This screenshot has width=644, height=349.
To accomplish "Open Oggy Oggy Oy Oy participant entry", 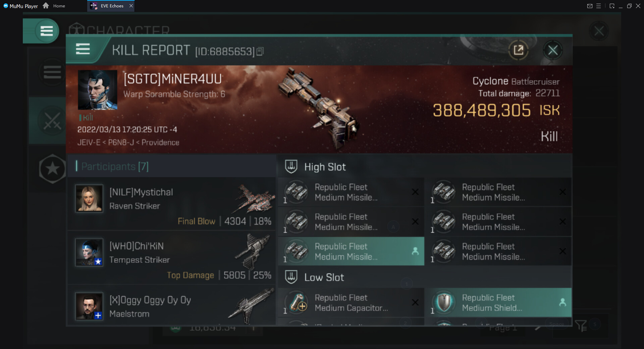I will (x=171, y=305).
